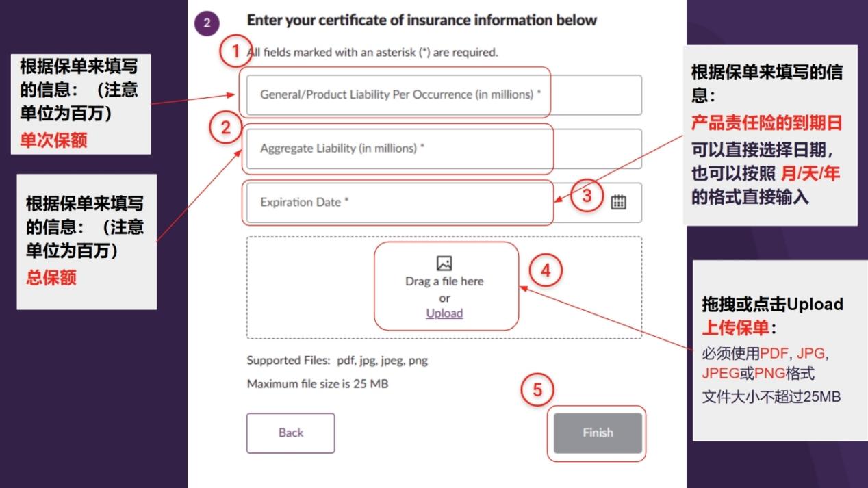
Task: Click the 'Enter your certificate of insurance information' heading
Action: (422, 20)
